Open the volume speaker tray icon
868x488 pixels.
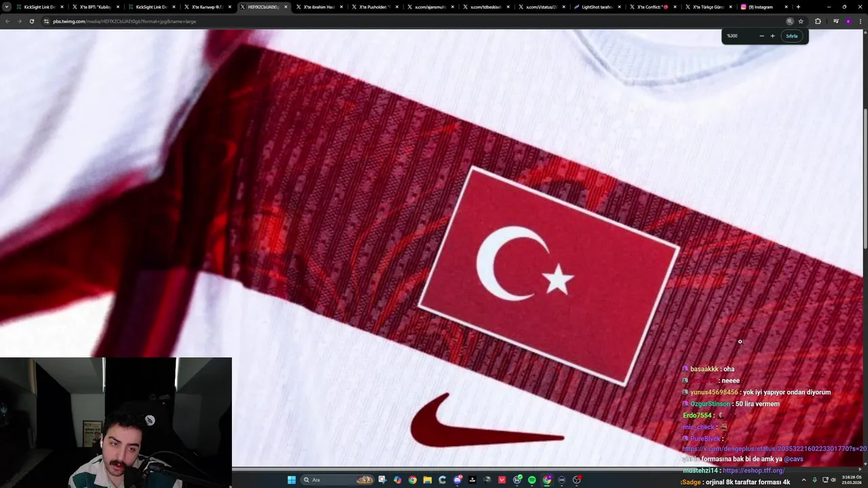(835, 480)
